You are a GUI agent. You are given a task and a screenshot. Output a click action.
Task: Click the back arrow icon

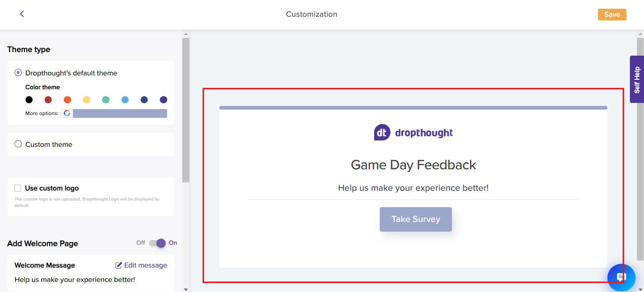click(22, 14)
